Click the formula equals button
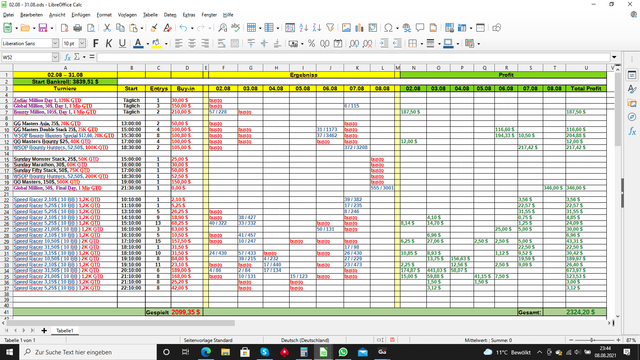640x360 pixels. 92,57
